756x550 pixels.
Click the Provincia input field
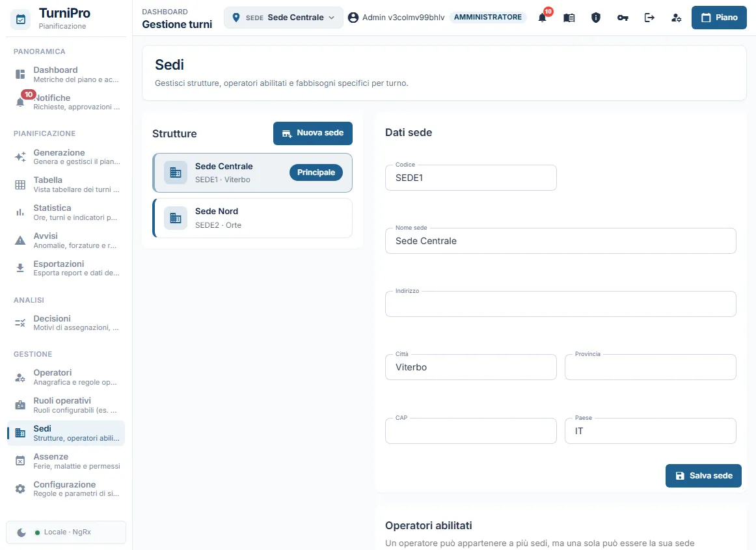click(651, 368)
